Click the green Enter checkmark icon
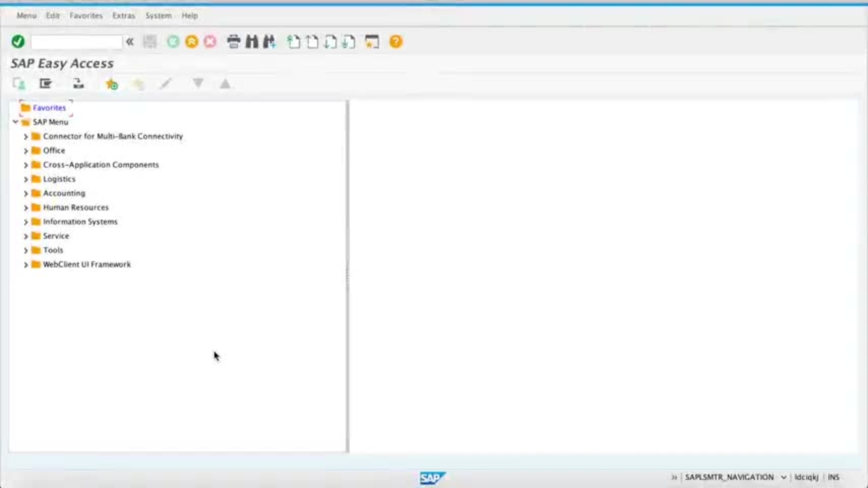The image size is (868, 488). click(17, 42)
